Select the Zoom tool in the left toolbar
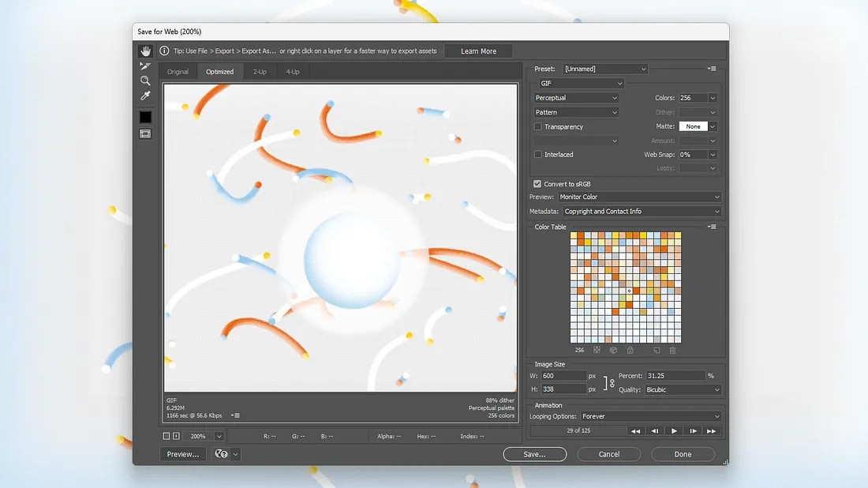 (x=145, y=81)
